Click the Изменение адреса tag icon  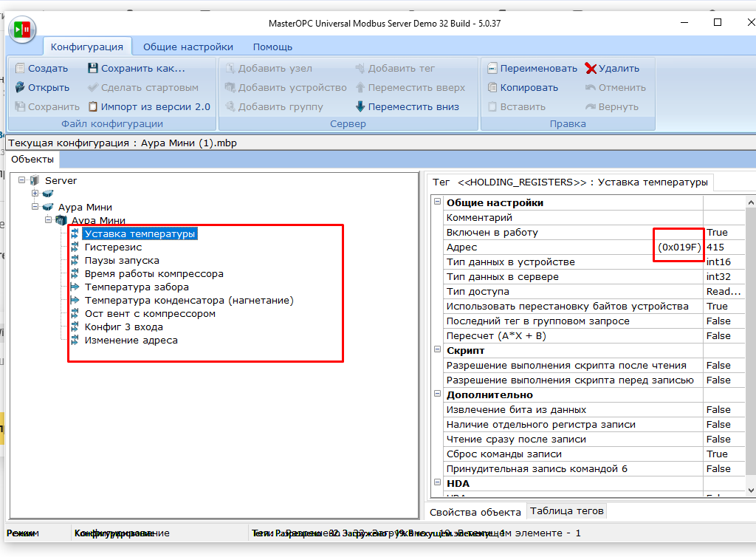point(75,340)
